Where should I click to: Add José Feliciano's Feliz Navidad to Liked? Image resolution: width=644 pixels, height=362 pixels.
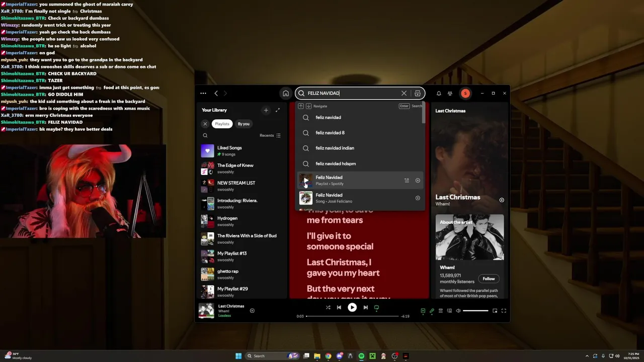418,198
